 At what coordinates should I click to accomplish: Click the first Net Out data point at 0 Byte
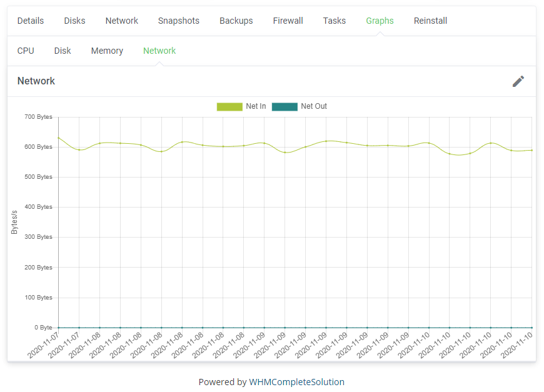click(59, 328)
